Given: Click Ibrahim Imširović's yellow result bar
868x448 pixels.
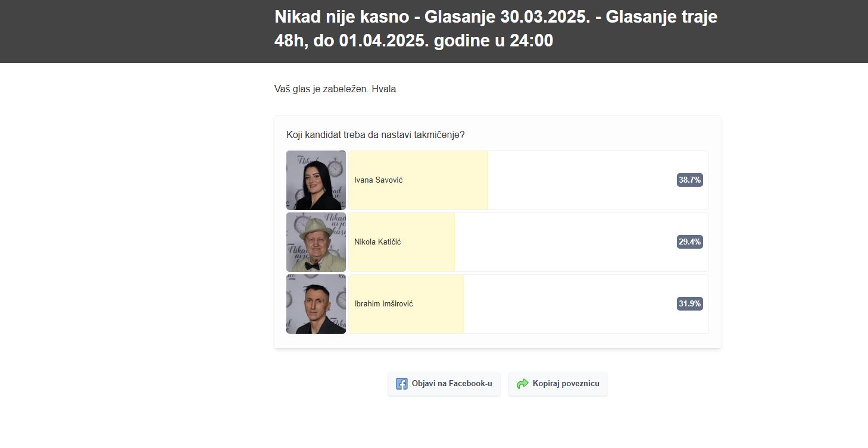Looking at the screenshot, I should 407,304.
